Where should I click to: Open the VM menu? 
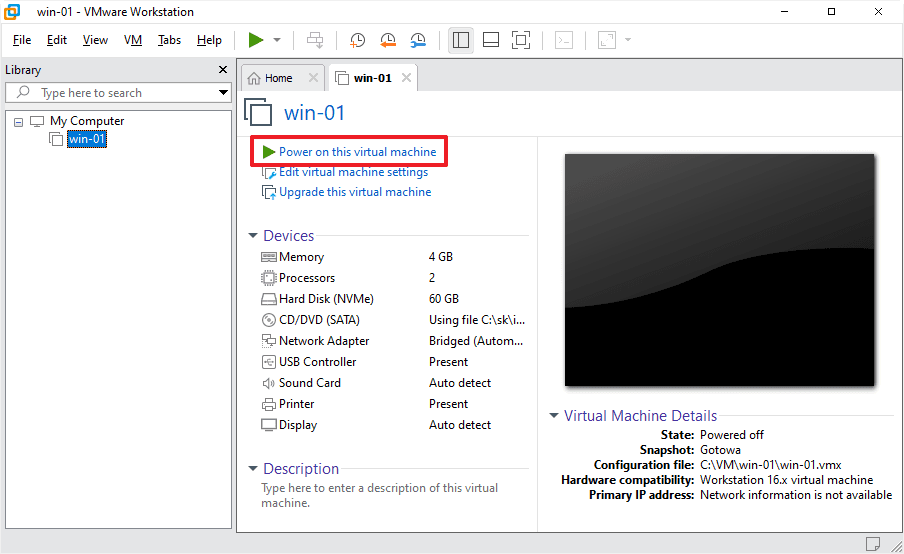coord(133,40)
